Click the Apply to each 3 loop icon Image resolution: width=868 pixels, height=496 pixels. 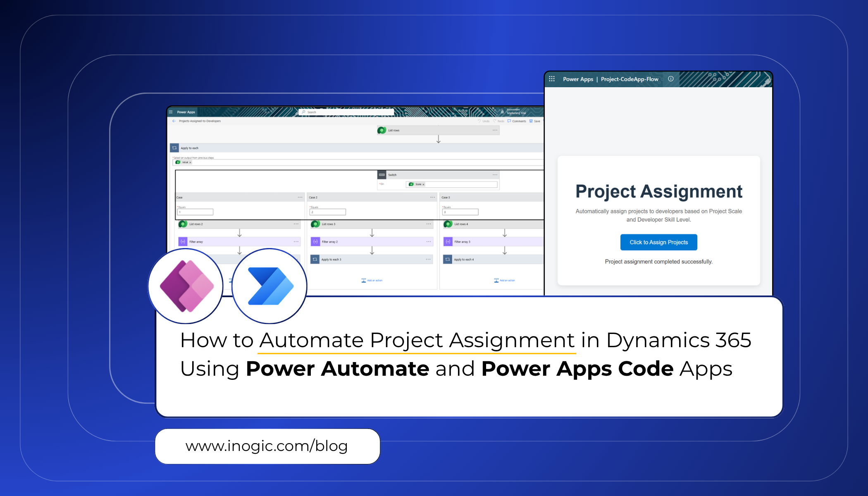click(x=315, y=260)
